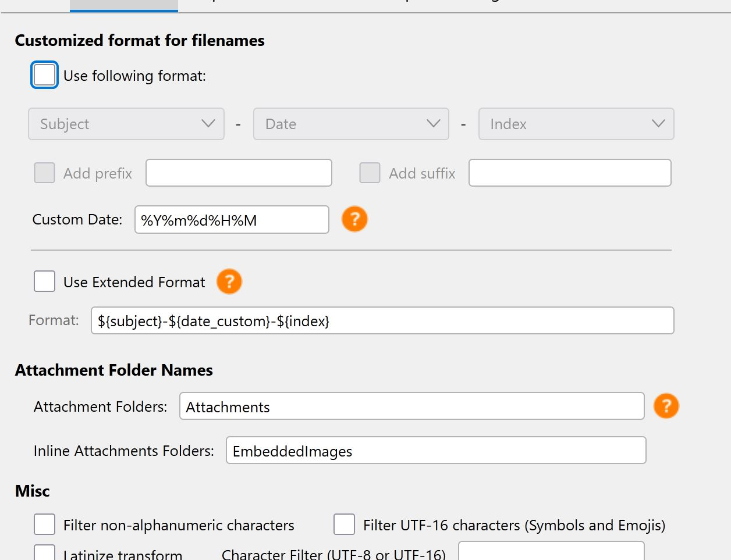This screenshot has width=731, height=560.
Task: Click the help icon beside Use Extended Format
Action: coord(229,281)
